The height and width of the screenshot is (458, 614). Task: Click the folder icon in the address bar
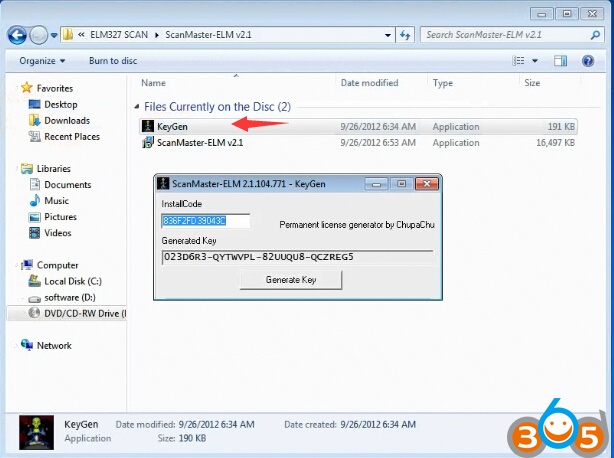(68, 34)
